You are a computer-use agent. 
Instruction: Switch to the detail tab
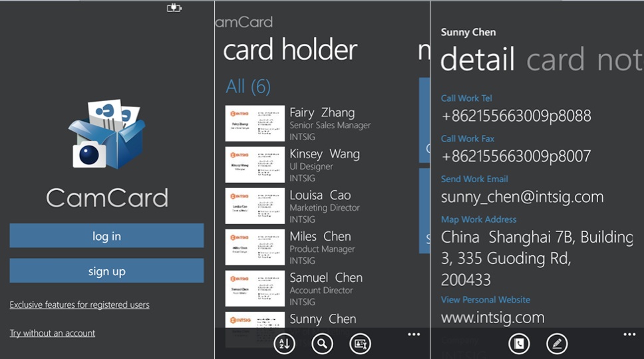pos(477,59)
